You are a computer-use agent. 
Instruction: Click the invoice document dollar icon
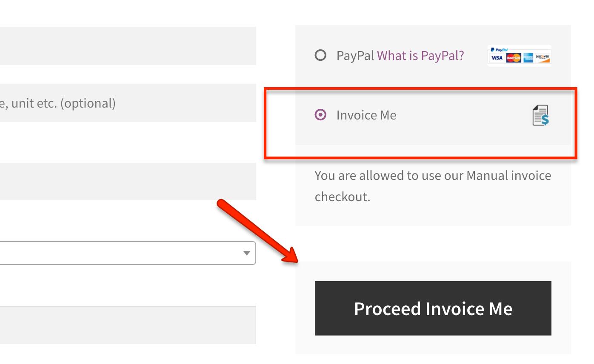click(x=540, y=115)
